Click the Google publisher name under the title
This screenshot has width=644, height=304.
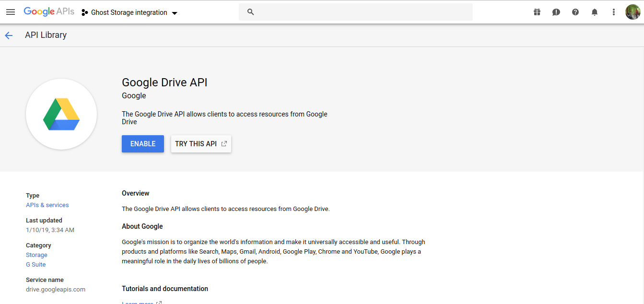[134, 95]
